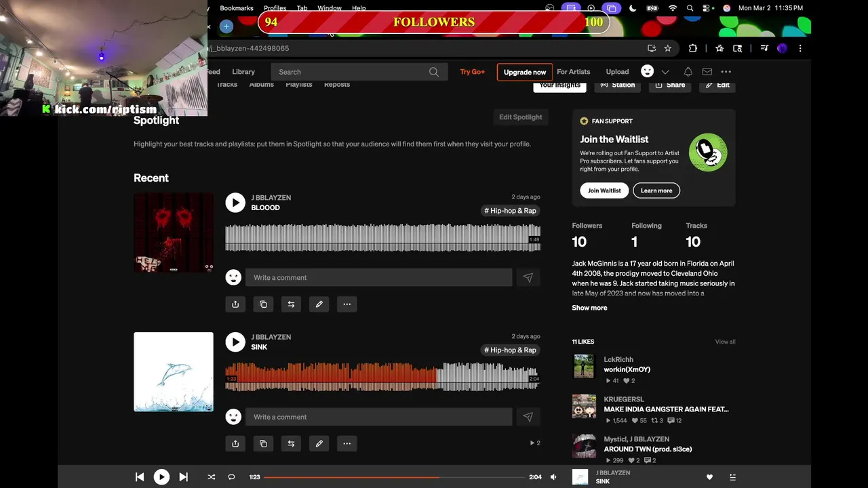Open the search magnifier icon
This screenshot has height=488, width=868.
coord(434,72)
